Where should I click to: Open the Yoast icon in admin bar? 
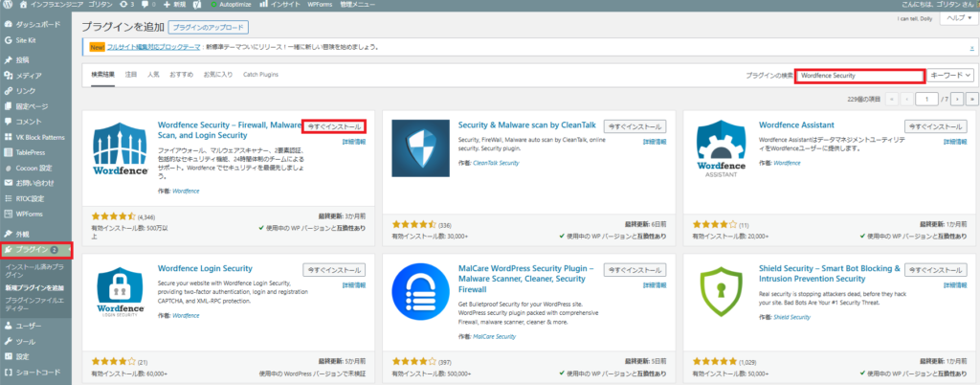[197, 5]
